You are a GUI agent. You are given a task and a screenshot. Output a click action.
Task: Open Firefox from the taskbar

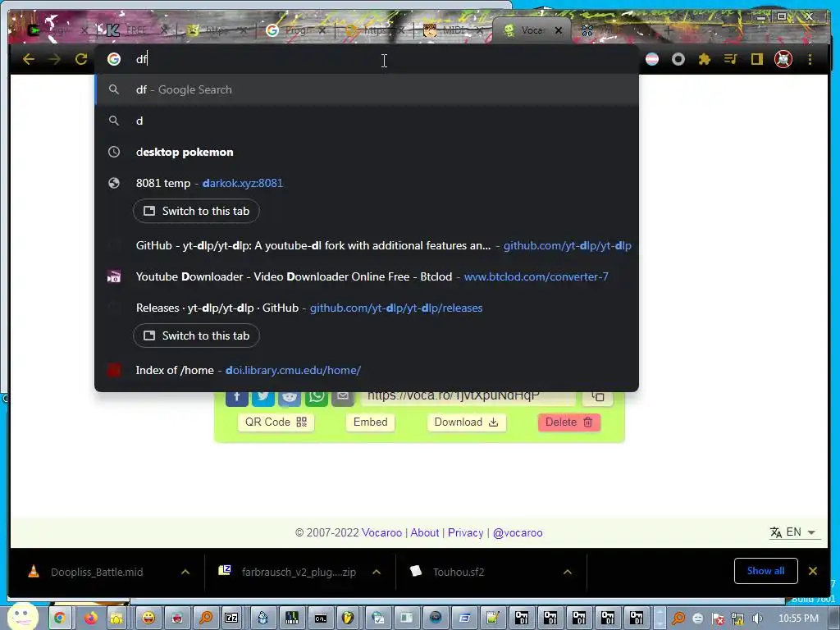pos(90,619)
